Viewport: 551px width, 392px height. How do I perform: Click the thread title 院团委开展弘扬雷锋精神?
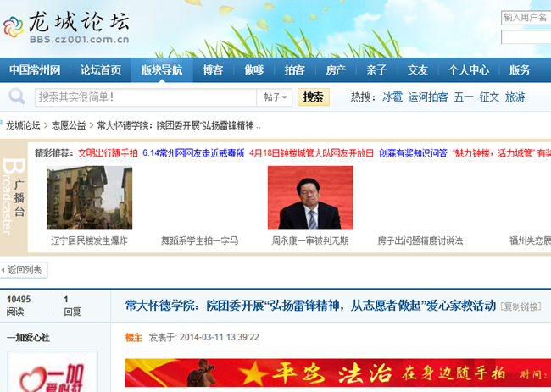click(x=310, y=306)
